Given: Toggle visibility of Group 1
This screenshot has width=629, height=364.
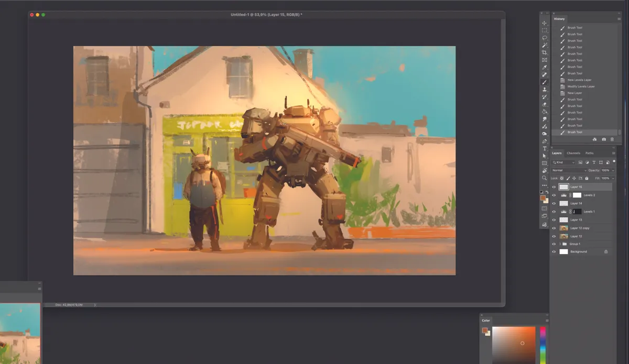Looking at the screenshot, I should (554, 244).
